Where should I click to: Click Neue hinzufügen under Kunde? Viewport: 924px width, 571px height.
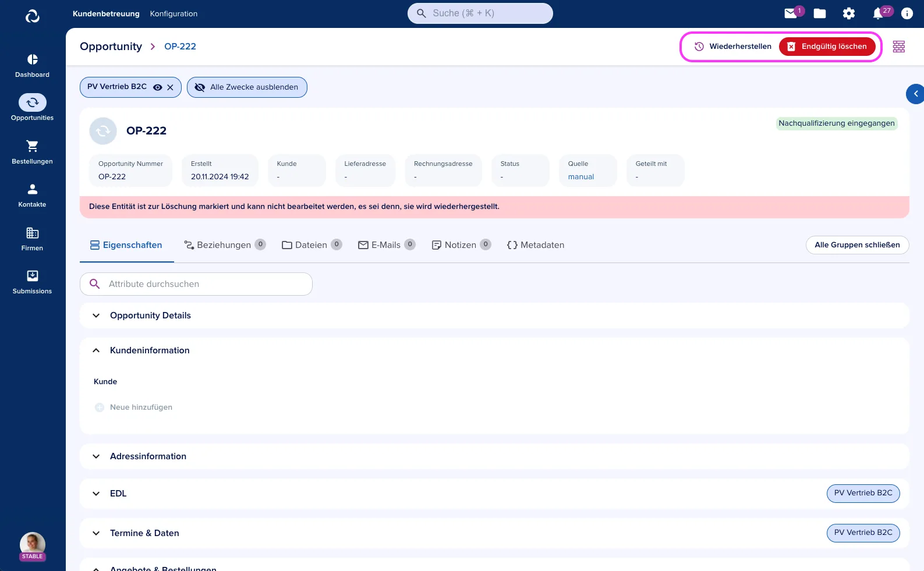tap(133, 407)
